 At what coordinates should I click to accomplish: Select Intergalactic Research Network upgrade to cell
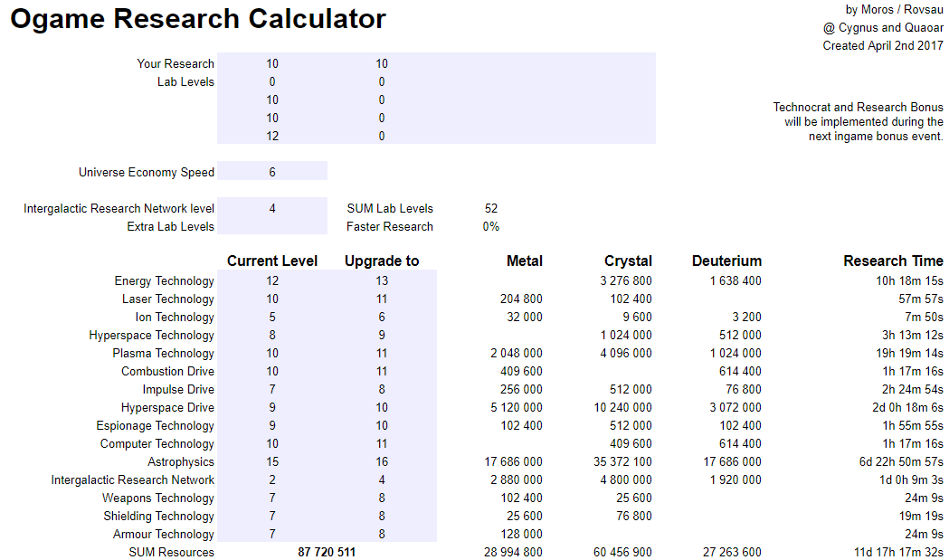point(382,480)
